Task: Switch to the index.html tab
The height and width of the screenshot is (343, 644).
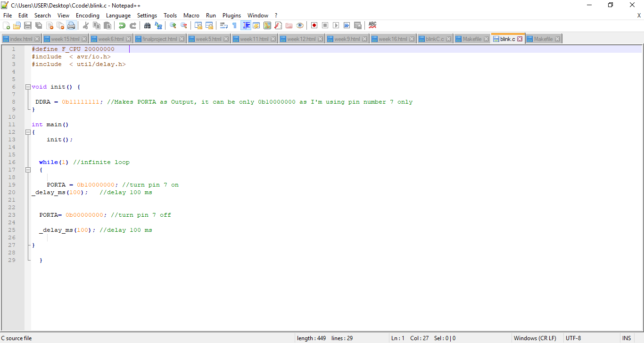Action: 21,39
